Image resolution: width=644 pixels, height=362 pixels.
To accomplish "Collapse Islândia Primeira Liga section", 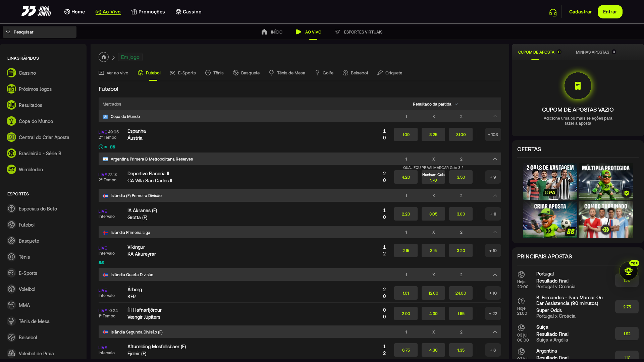I will click(x=495, y=232).
